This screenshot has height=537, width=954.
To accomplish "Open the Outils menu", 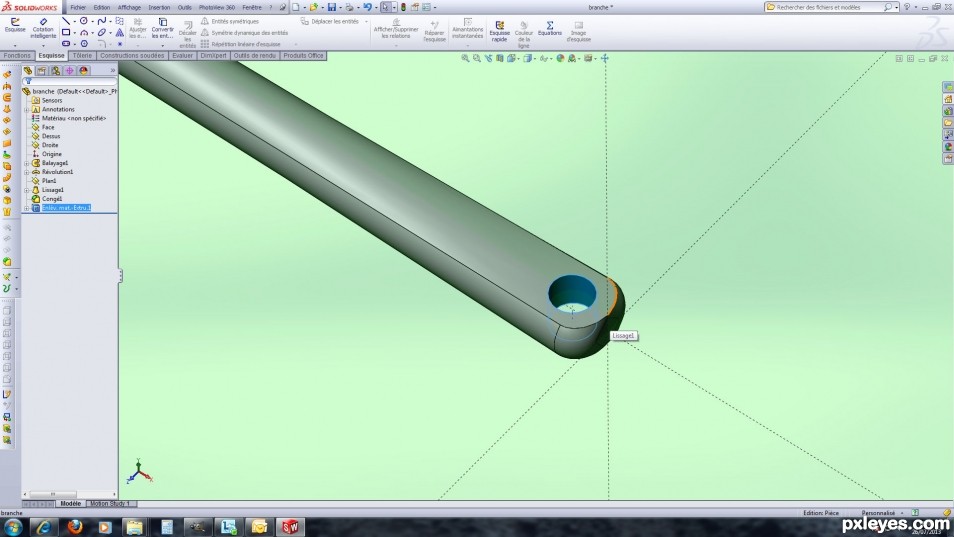I will (185, 7).
